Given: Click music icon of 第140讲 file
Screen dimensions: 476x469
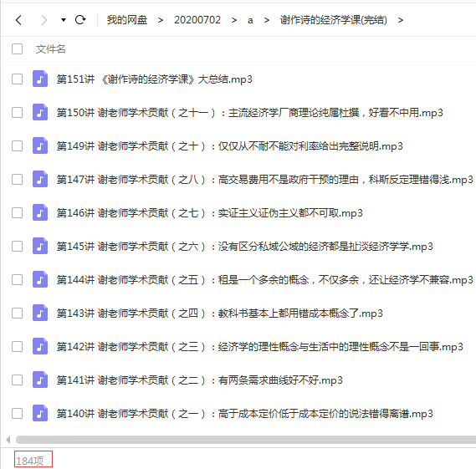Looking at the screenshot, I should (x=40, y=413).
